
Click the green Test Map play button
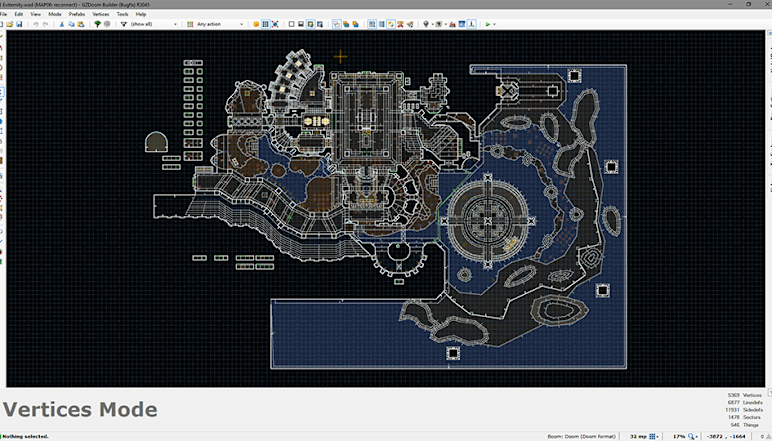point(488,24)
